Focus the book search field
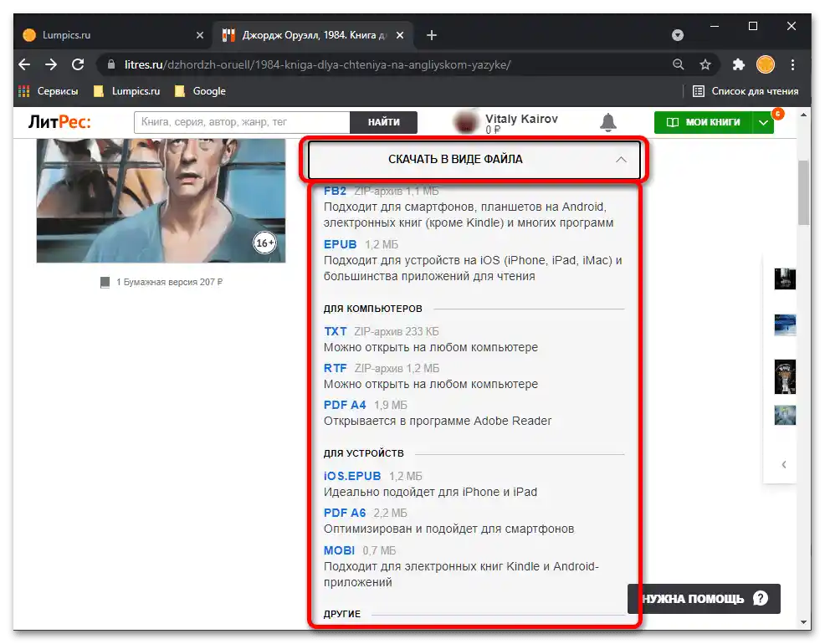This screenshot has width=825, height=644. pos(242,122)
